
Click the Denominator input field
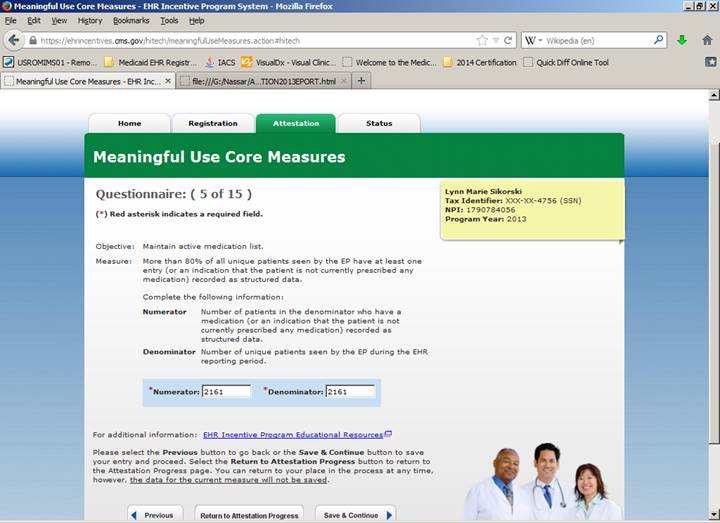click(350, 391)
